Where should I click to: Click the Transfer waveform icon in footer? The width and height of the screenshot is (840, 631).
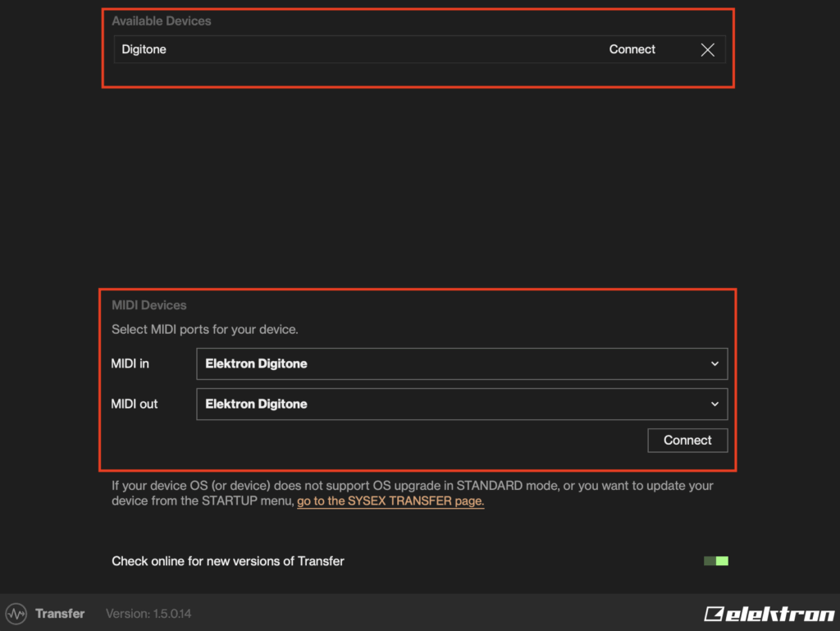(x=16, y=614)
